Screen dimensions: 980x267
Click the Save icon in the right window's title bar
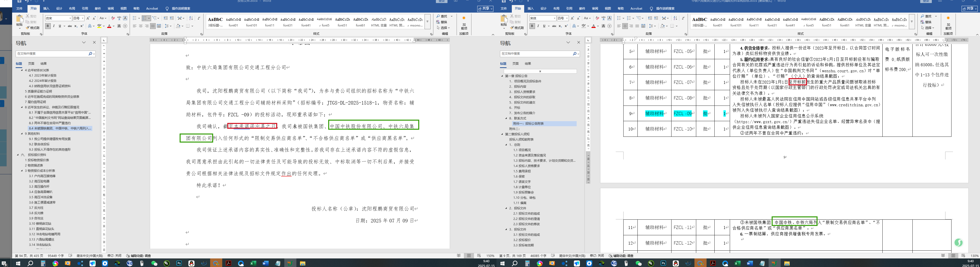504,1
